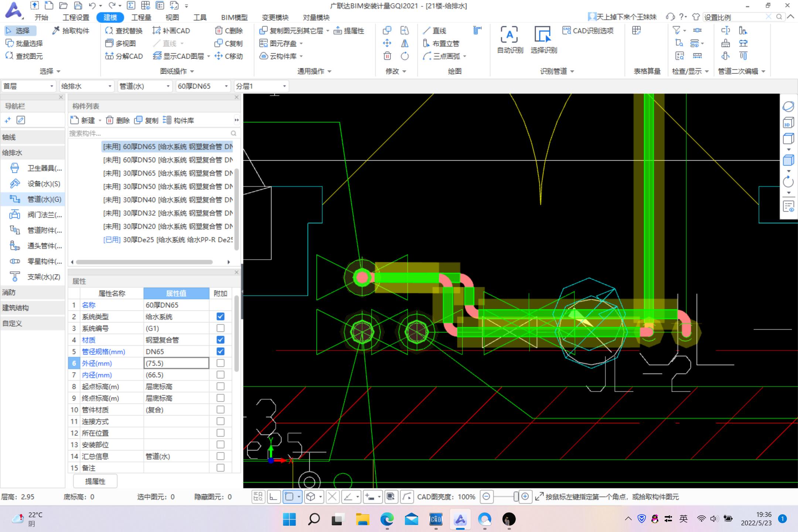This screenshot has height=532, width=798.
Task: Open CAD识别选项 options
Action: (x=588, y=31)
